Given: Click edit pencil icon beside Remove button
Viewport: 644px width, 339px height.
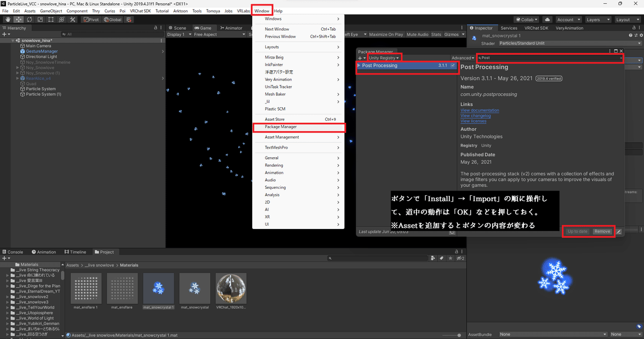Looking at the screenshot, I should (x=618, y=231).
